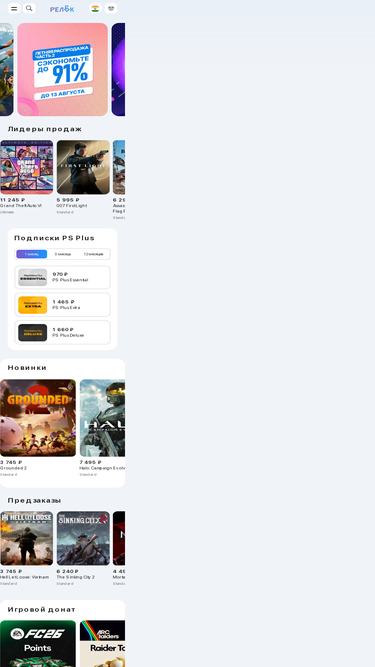375x667 pixels.
Task: Open the FC26 Points donation card
Action: 38,644
